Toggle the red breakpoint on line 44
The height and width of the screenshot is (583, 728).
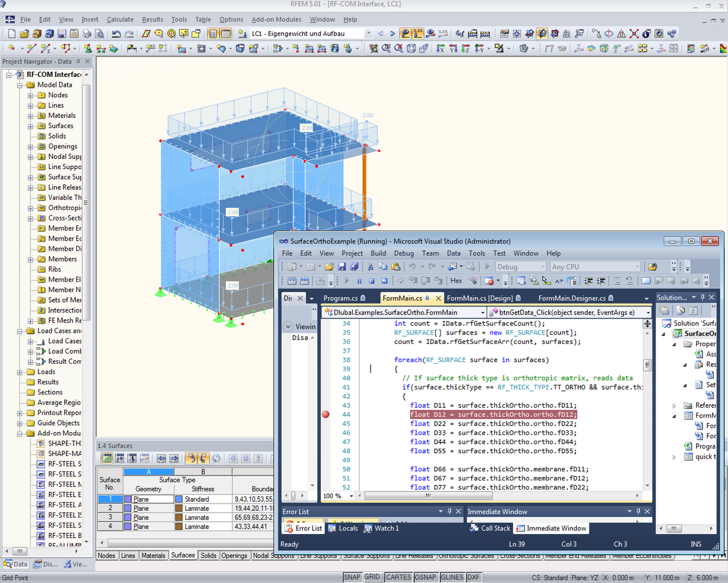[x=326, y=415]
